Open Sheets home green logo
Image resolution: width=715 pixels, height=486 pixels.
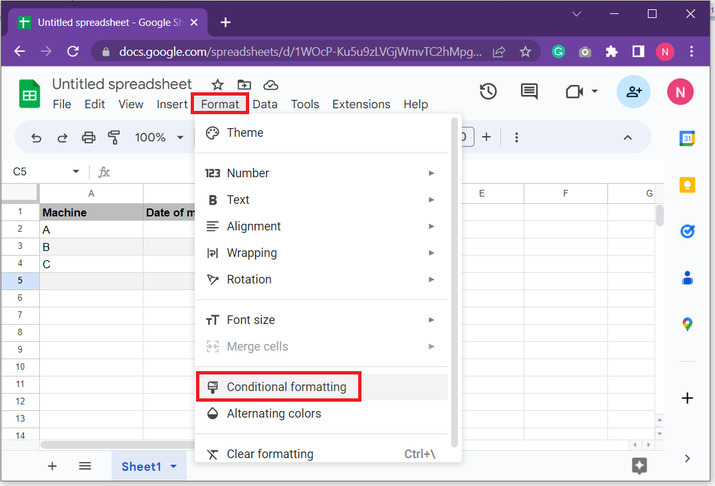tap(30, 93)
